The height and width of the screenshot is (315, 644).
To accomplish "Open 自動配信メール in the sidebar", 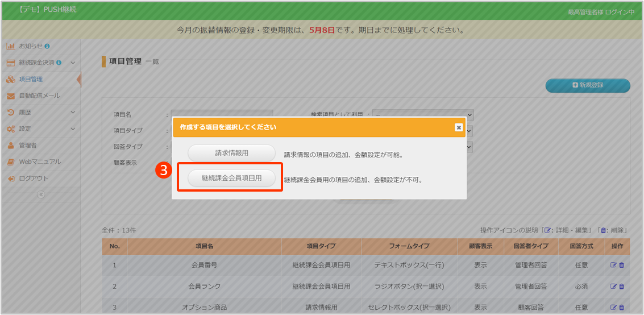I will tap(39, 96).
